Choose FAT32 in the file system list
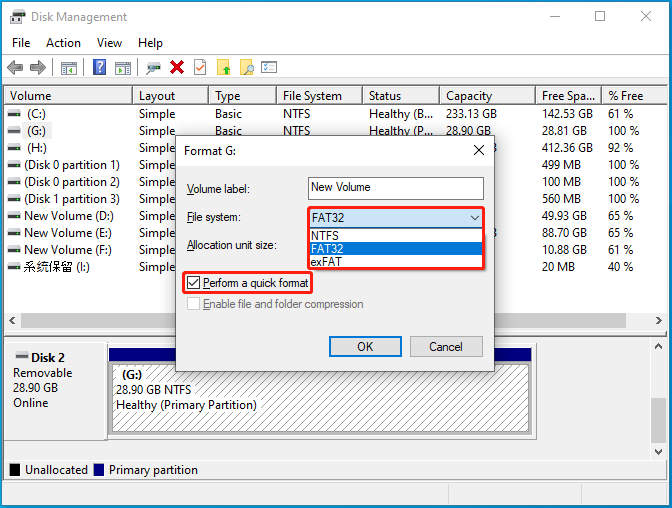 (x=396, y=249)
